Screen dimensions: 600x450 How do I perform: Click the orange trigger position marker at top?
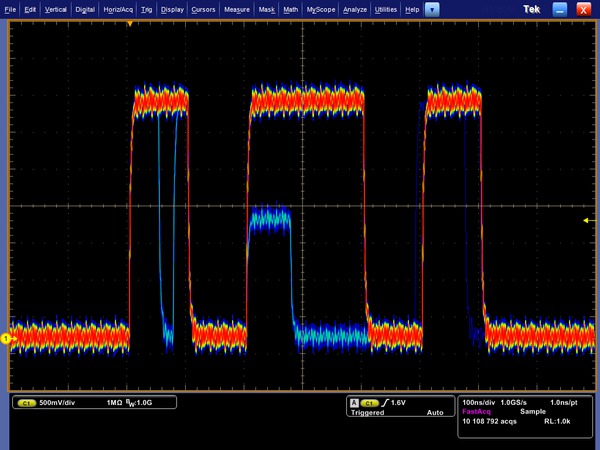coord(129,22)
